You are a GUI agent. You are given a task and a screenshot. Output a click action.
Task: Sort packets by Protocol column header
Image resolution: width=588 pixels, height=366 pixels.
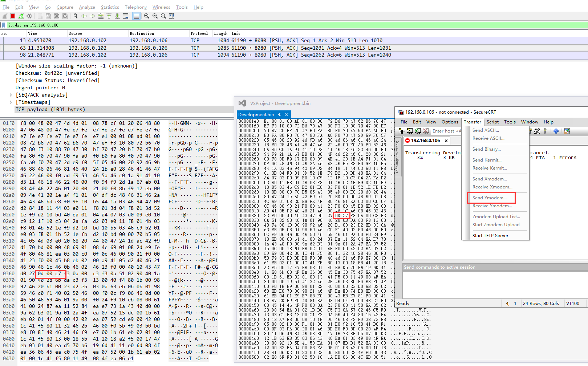[199, 33]
